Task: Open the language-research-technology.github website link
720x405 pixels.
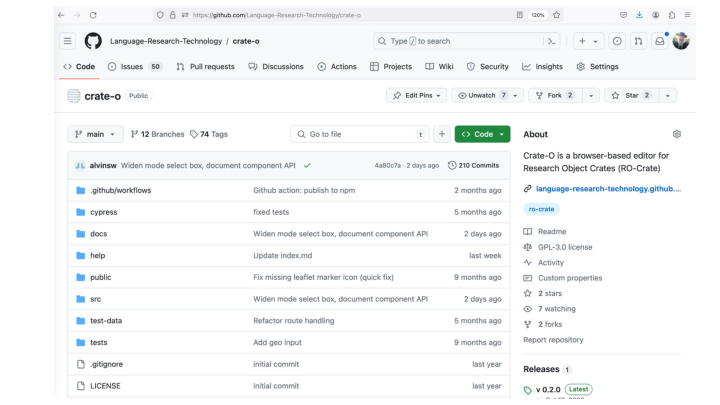Action: (x=608, y=189)
